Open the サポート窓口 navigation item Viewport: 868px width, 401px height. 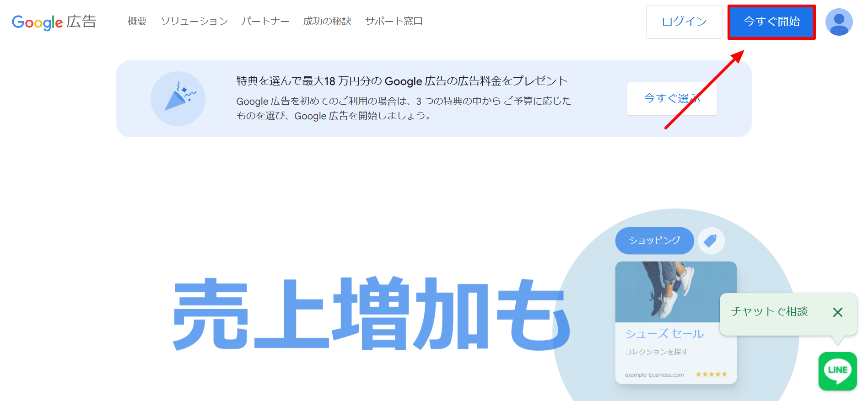tap(394, 21)
